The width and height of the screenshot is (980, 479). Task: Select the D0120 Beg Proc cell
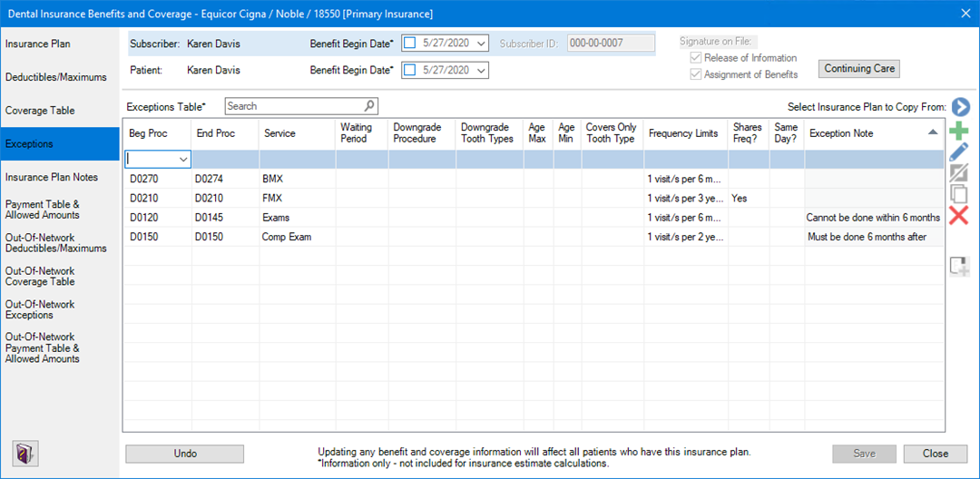(x=158, y=218)
